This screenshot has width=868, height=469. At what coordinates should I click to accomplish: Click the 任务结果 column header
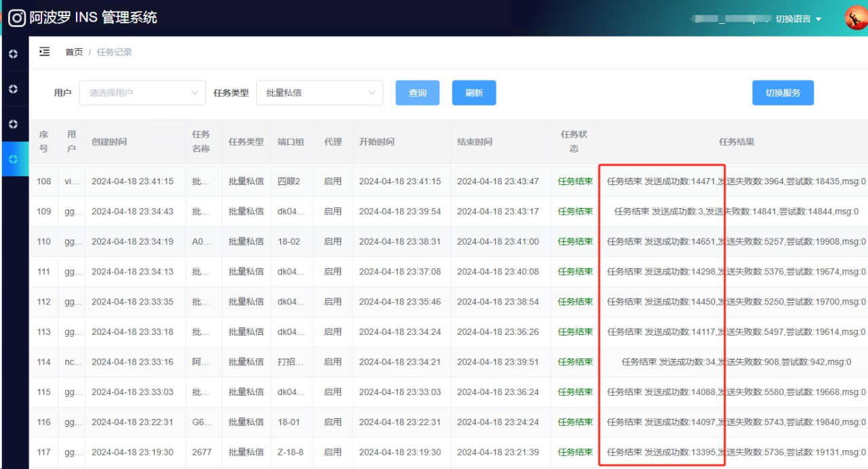(x=736, y=142)
